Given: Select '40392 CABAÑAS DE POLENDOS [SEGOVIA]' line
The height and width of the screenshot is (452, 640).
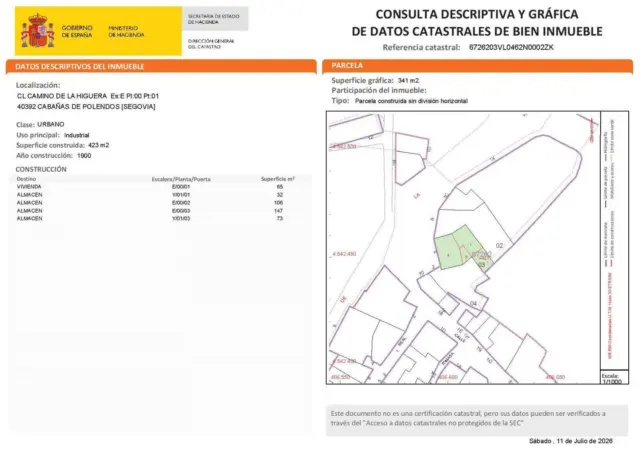Looking at the screenshot, I should click(x=86, y=107).
